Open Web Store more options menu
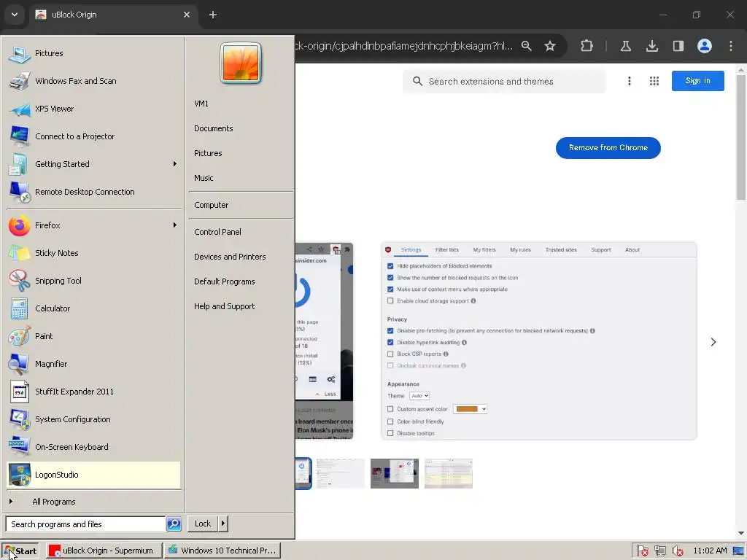This screenshot has height=560, width=747. (630, 81)
